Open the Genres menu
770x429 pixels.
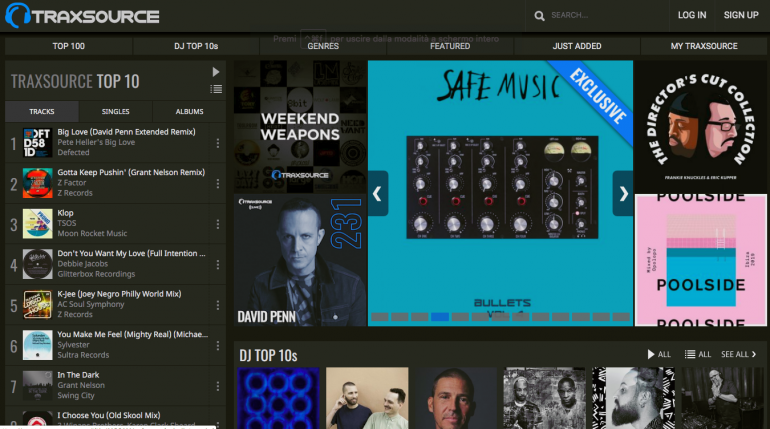[323, 46]
